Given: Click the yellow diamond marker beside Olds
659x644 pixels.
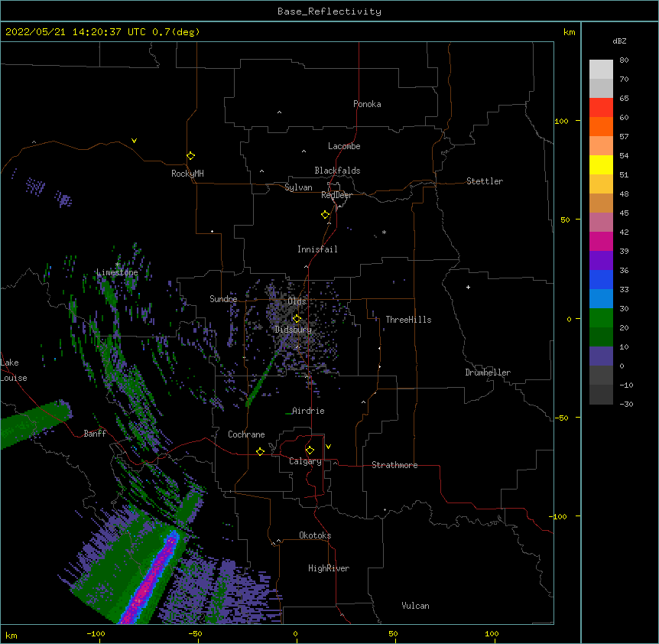Looking at the screenshot, I should pos(297,319).
